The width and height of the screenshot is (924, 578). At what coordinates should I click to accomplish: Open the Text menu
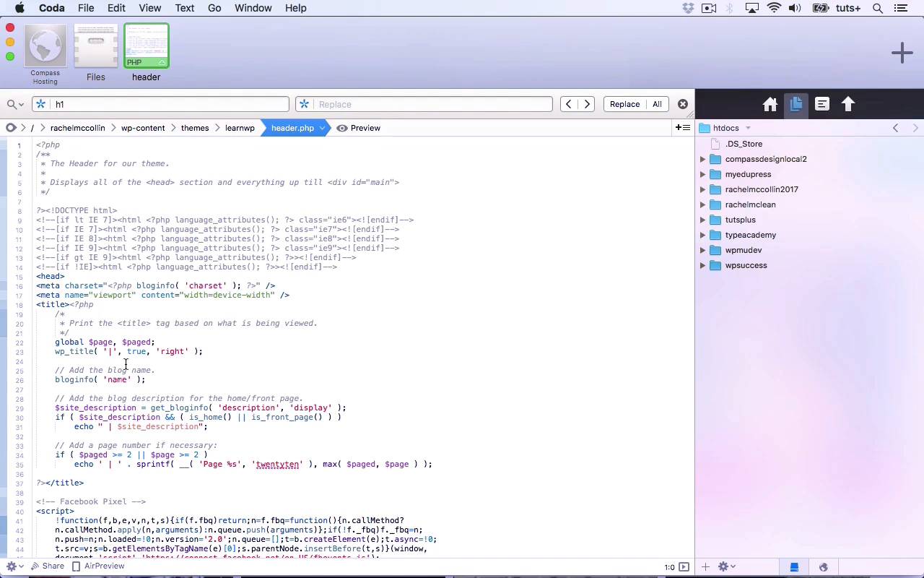[184, 8]
